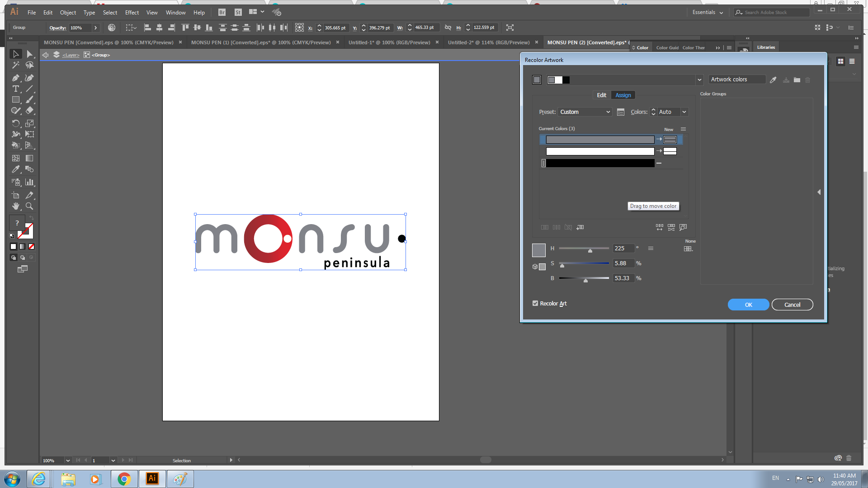
Task: Open the Essentials workspace dropdown
Action: click(x=708, y=13)
